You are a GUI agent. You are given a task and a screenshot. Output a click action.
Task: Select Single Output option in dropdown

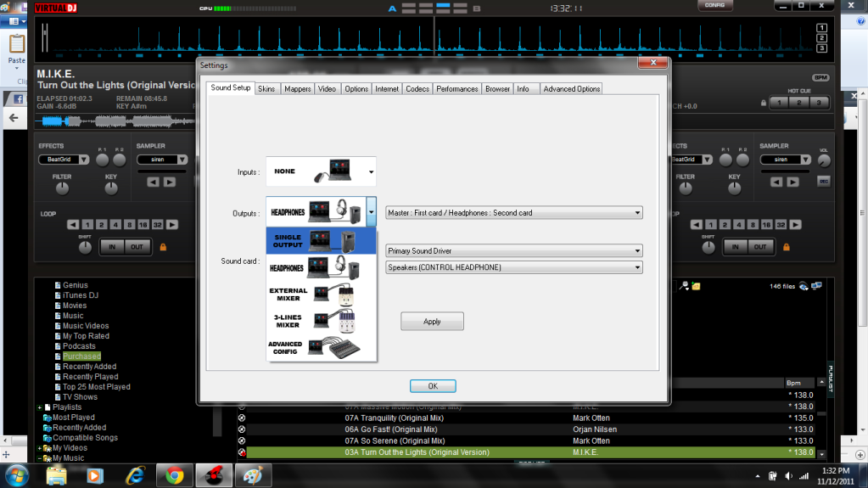pos(321,241)
